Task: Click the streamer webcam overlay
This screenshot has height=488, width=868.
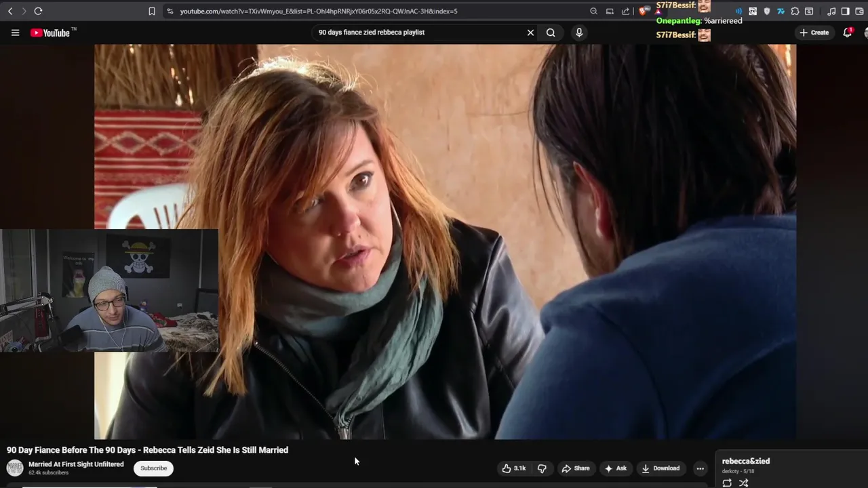Action: (109, 291)
